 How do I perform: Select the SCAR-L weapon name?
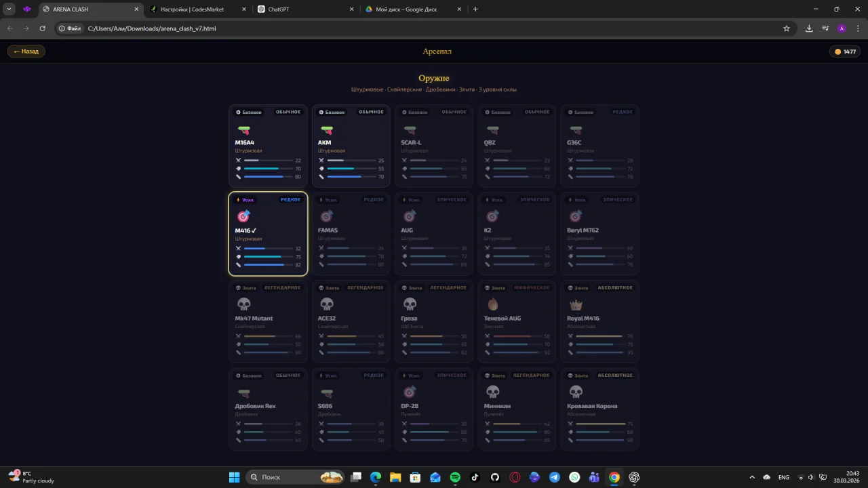[x=411, y=143]
